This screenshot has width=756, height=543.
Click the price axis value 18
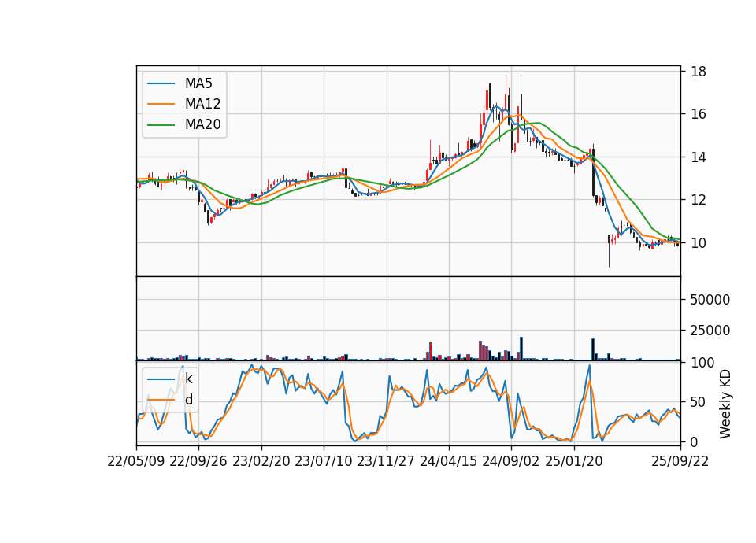699,72
